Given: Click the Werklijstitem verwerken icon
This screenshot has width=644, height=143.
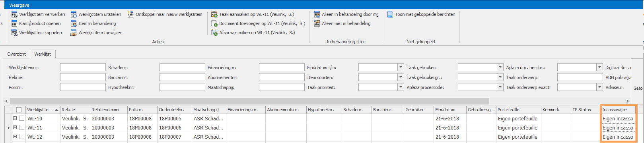Looking at the screenshot, I should (14, 14).
